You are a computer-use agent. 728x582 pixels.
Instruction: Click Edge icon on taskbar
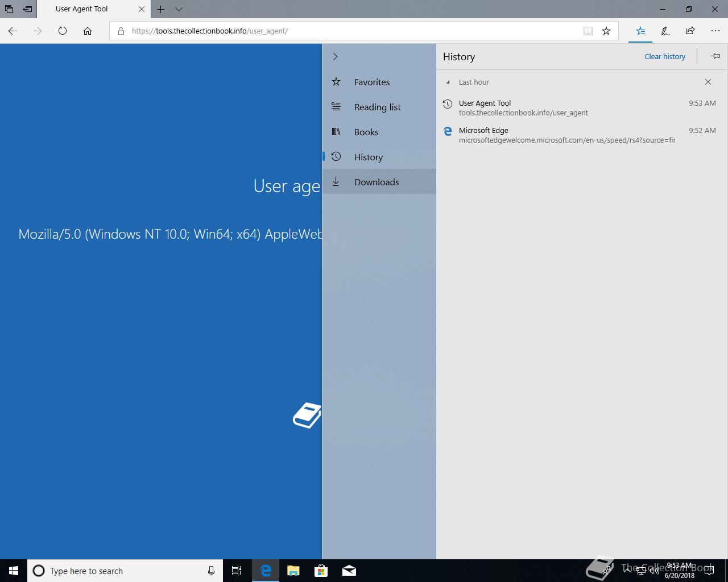(x=266, y=571)
